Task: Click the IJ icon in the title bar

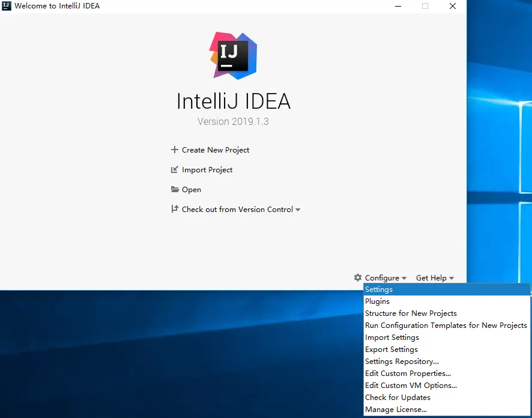Action: coord(7,6)
